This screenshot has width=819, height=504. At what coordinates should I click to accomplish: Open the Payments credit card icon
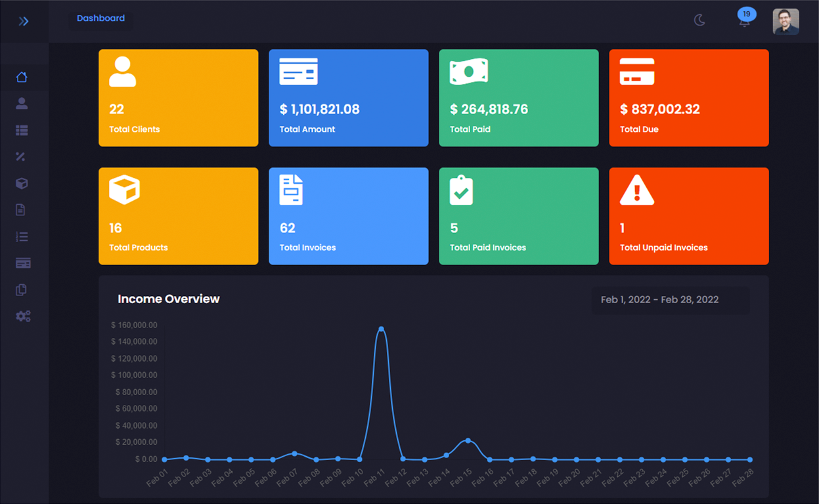[22, 262]
